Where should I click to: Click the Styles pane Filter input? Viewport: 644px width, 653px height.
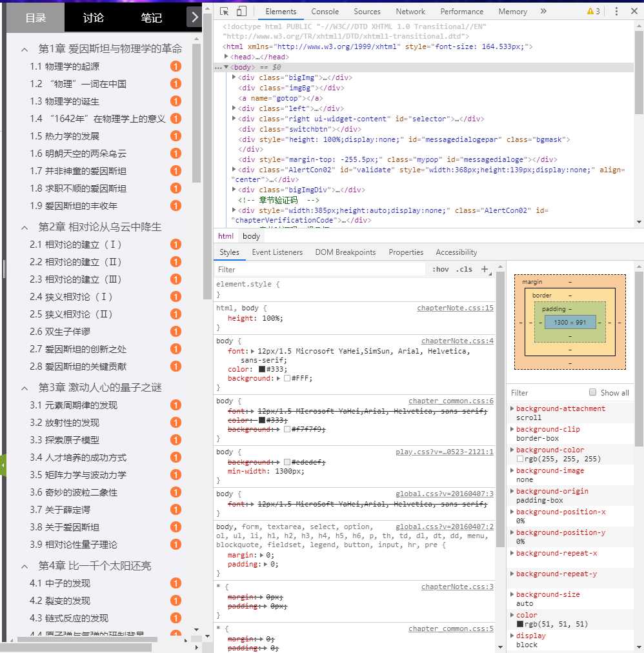click(x=320, y=270)
